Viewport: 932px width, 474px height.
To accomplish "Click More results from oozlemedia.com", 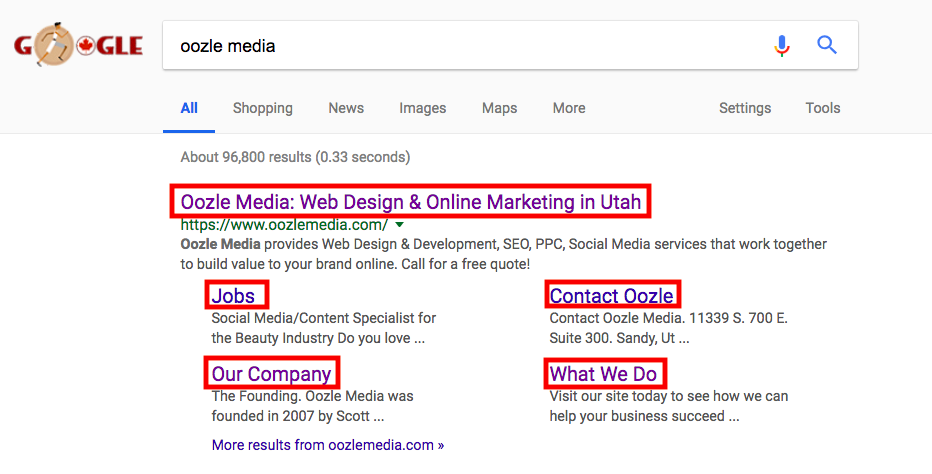I will point(328,445).
